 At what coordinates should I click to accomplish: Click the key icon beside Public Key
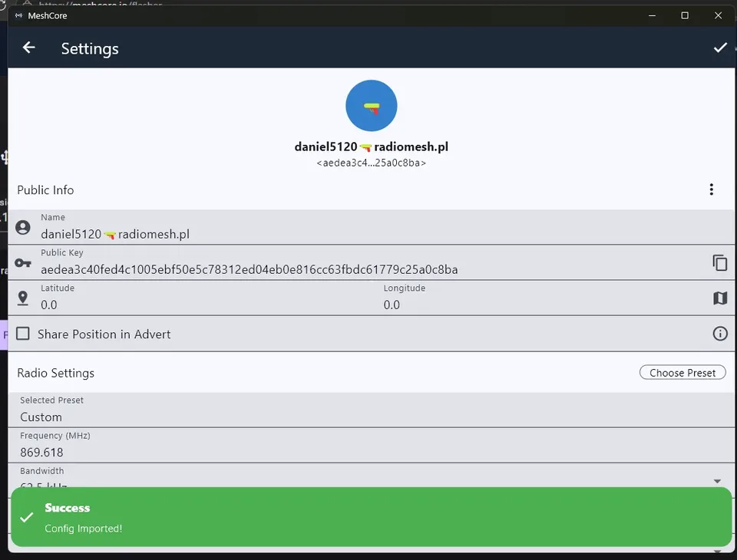[x=22, y=263]
